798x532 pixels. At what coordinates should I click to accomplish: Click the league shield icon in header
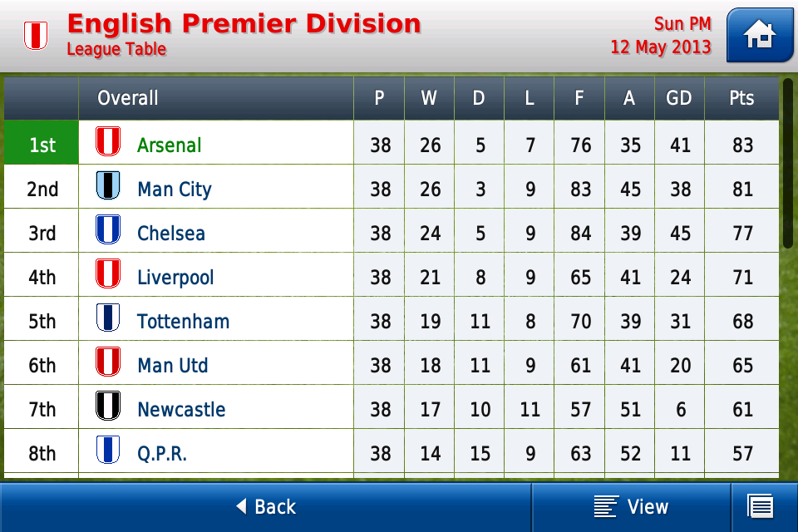click(36, 35)
